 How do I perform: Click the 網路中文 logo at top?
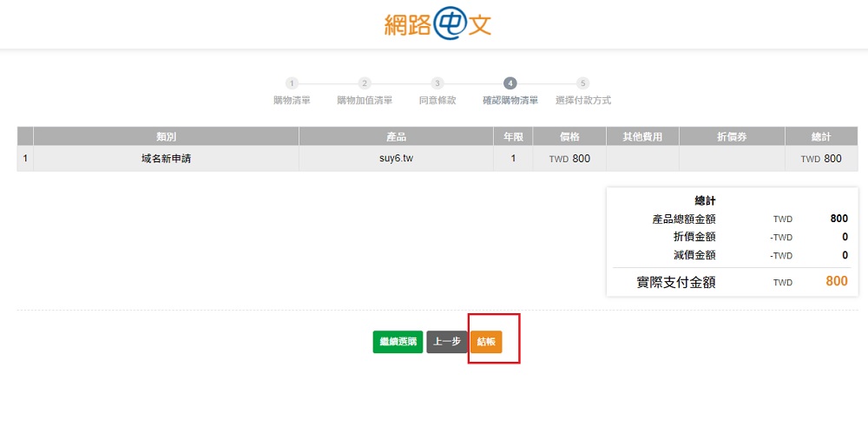[x=438, y=23]
